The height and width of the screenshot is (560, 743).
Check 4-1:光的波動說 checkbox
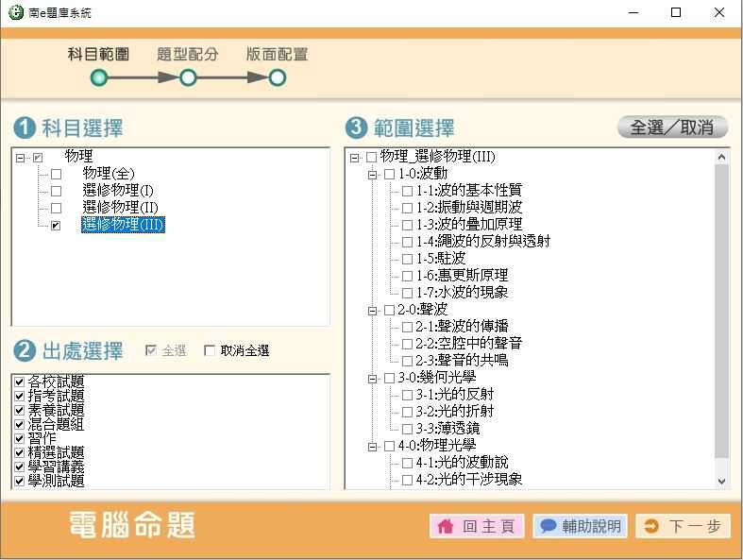pyautogui.click(x=407, y=464)
